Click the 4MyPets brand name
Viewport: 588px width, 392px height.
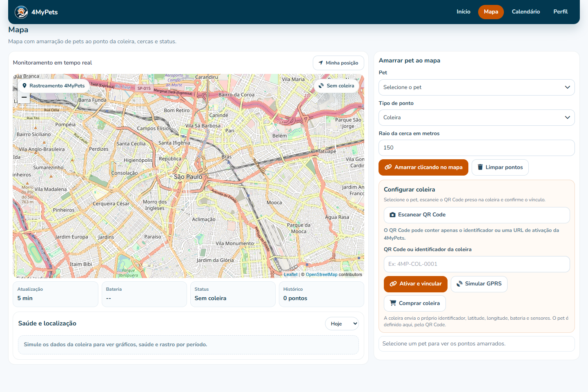(45, 12)
